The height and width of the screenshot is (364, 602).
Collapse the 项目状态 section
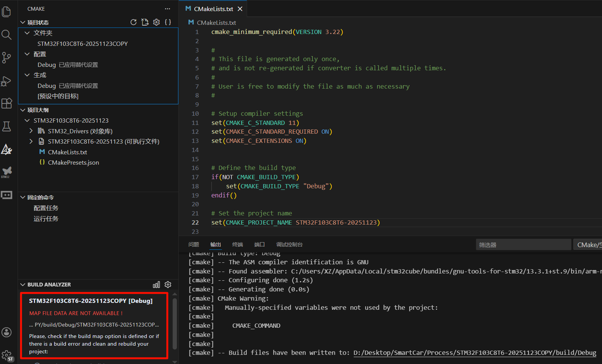(x=23, y=23)
